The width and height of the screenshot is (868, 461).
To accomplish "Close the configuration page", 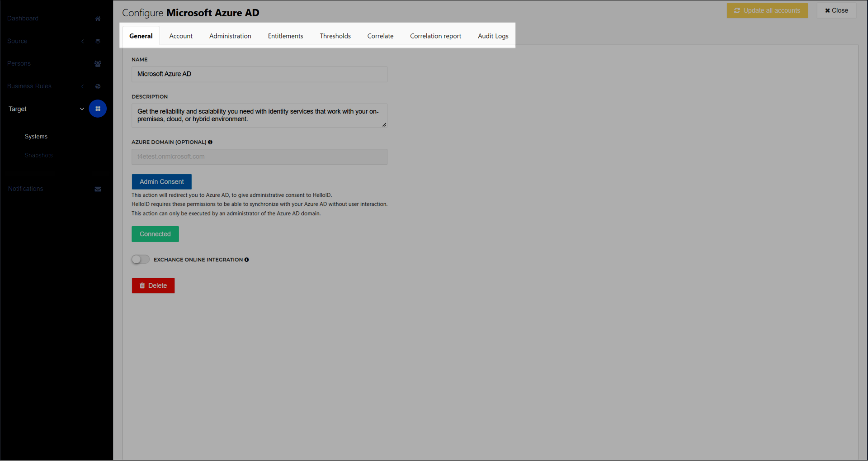I will 836,10.
